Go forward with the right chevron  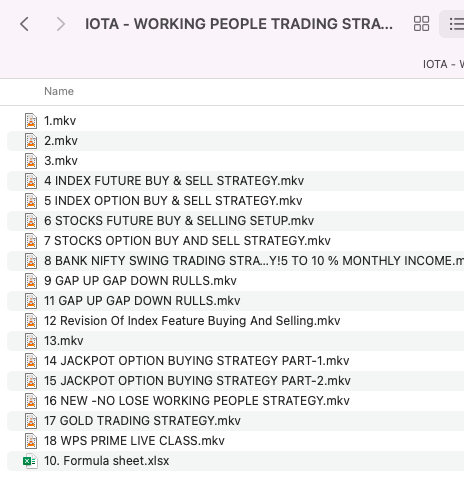tap(60, 24)
